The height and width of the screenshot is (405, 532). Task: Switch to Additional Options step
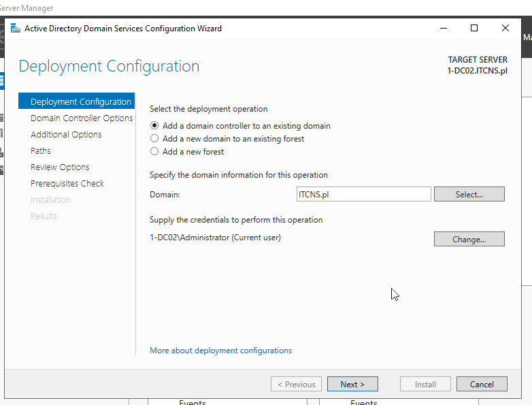pos(66,135)
